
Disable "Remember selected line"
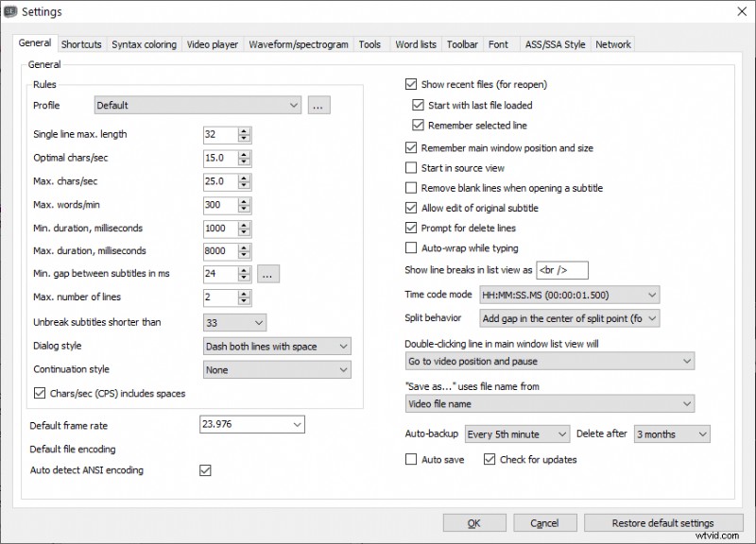tap(418, 125)
